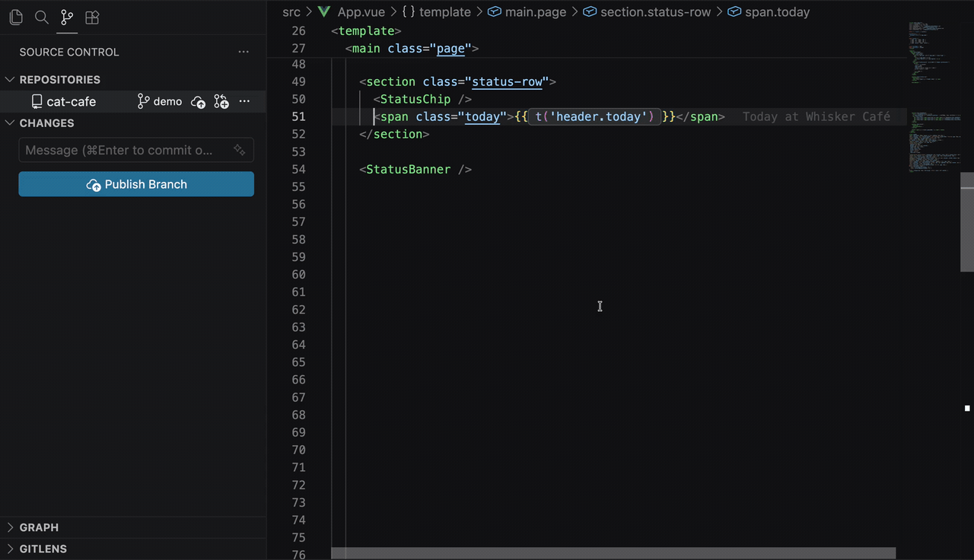Open the Extensions view icon

tap(92, 17)
